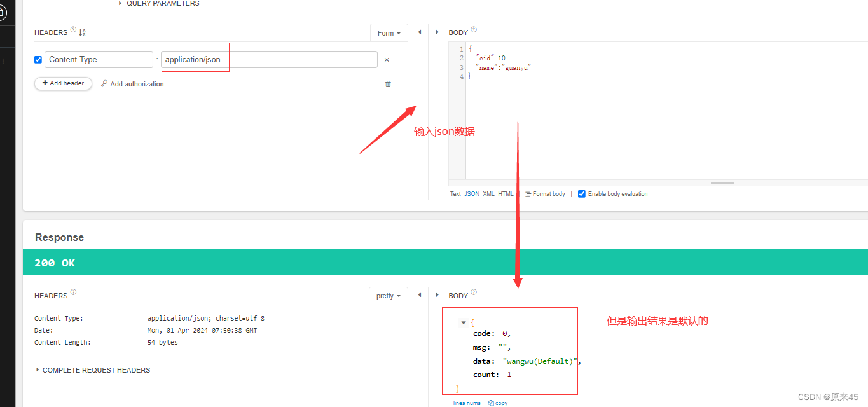Delete all headers using the trash icon
Screen dimensions: 868x407
tap(388, 84)
